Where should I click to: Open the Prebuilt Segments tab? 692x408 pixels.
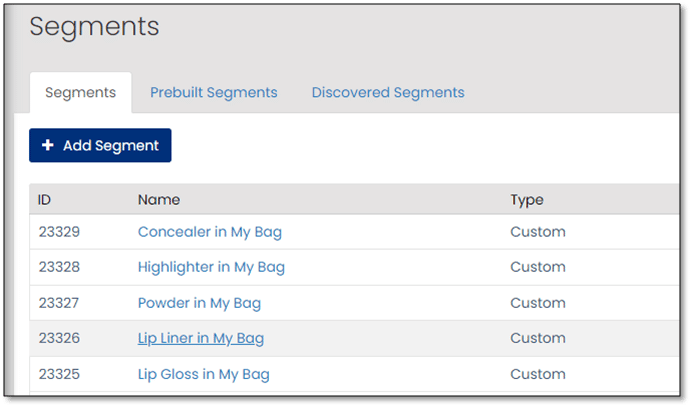tap(213, 93)
